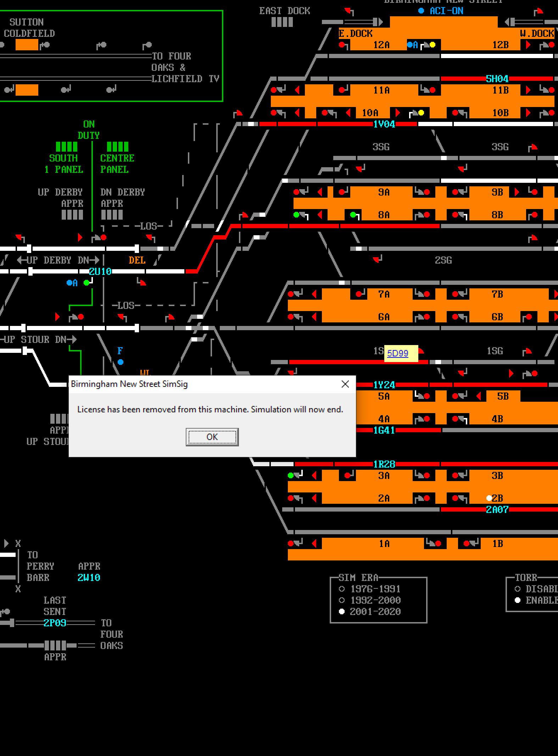Click train description 1R28

pyautogui.click(x=384, y=464)
